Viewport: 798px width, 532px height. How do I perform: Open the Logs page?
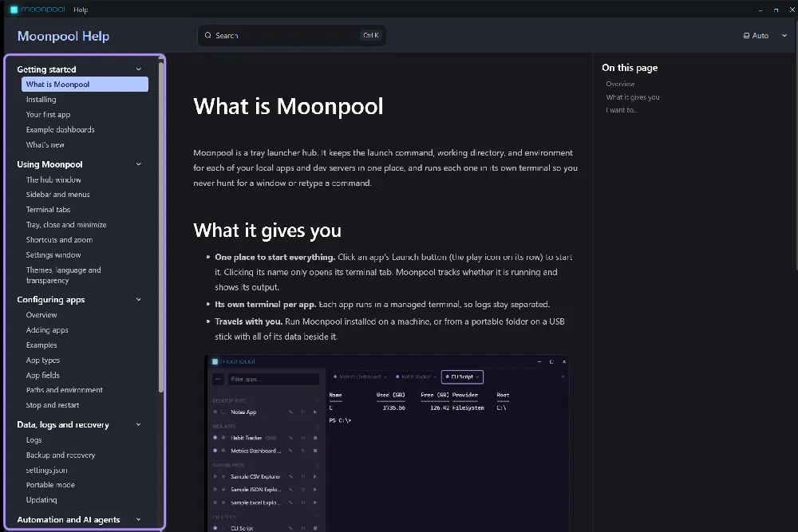(x=34, y=440)
